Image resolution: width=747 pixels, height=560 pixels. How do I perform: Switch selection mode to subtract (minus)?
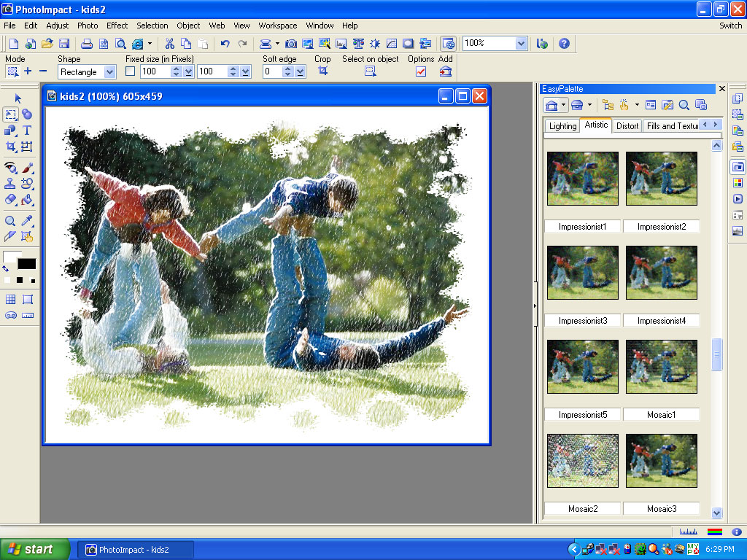pyautogui.click(x=43, y=71)
